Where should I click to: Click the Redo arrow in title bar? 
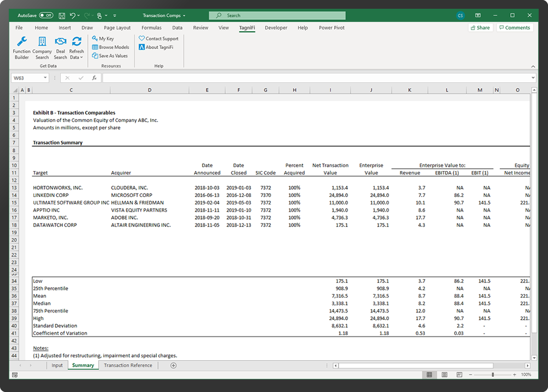click(x=87, y=15)
